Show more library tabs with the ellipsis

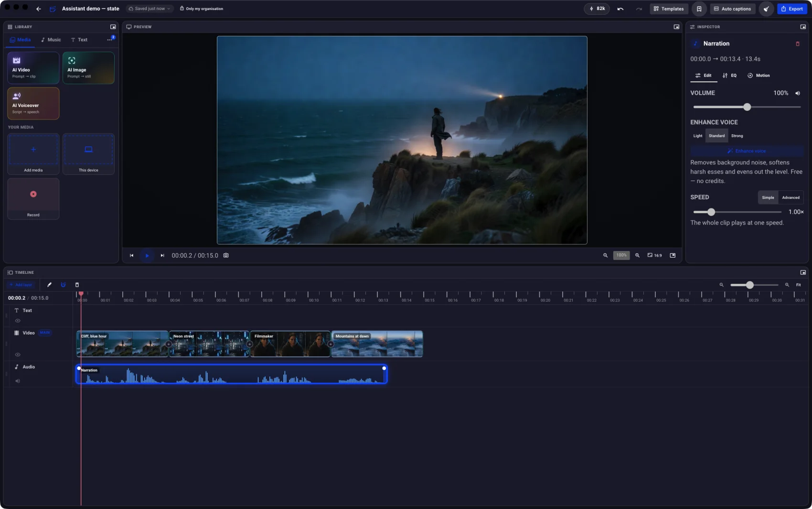tap(110, 40)
